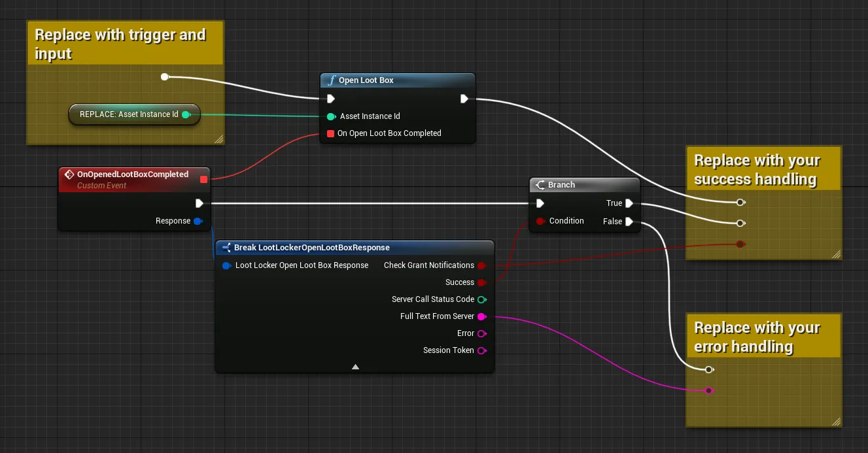Click error handling comment resize grip
Viewport: 868px width, 453px height.
pyautogui.click(x=836, y=422)
